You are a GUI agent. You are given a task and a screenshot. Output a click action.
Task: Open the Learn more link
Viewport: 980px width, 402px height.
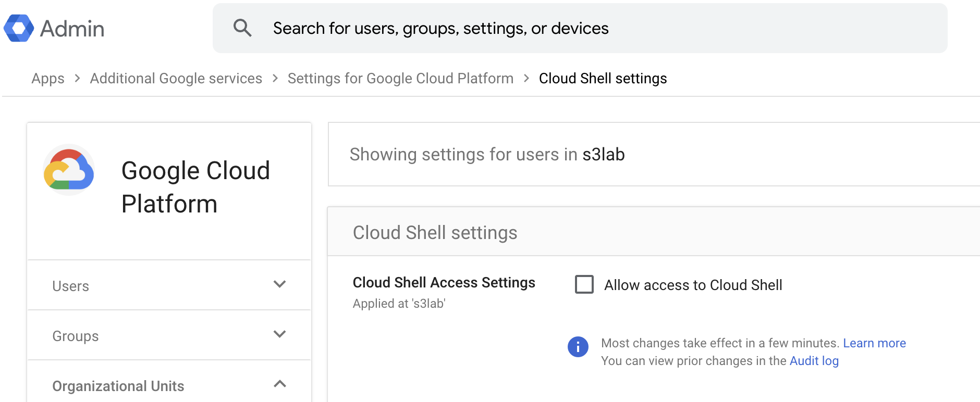874,343
